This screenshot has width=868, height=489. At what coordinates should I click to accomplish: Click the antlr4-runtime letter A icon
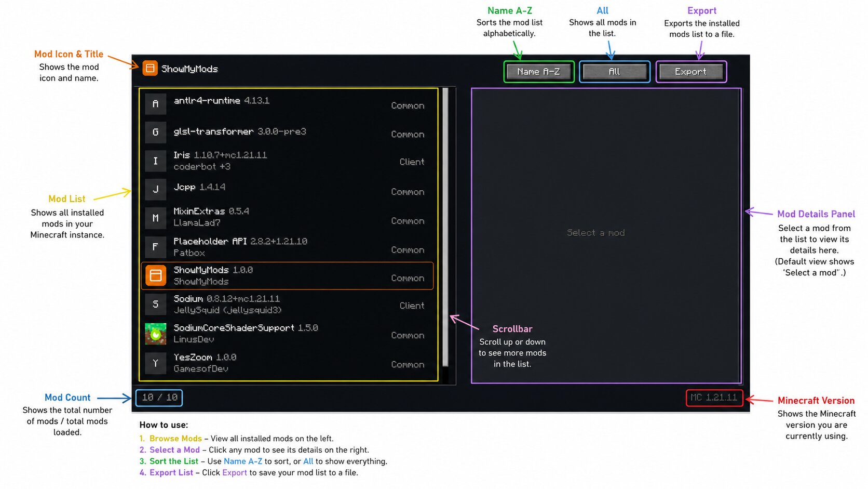(155, 104)
